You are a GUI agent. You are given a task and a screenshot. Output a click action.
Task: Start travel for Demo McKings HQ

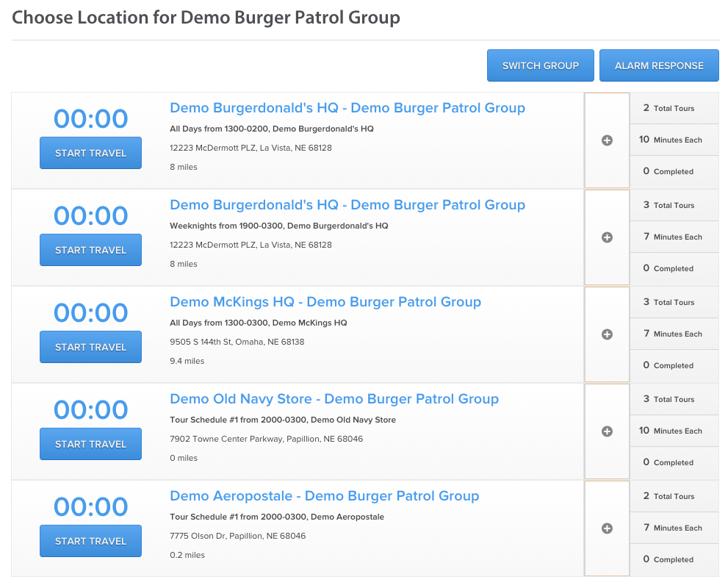[x=90, y=347]
